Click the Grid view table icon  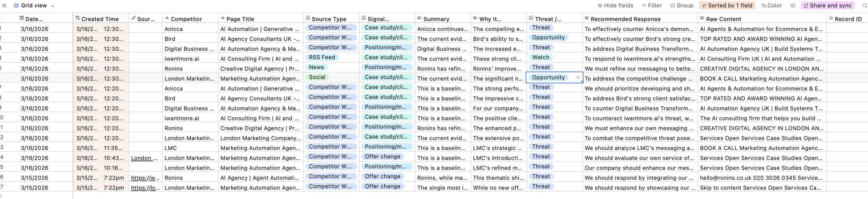(x=16, y=6)
